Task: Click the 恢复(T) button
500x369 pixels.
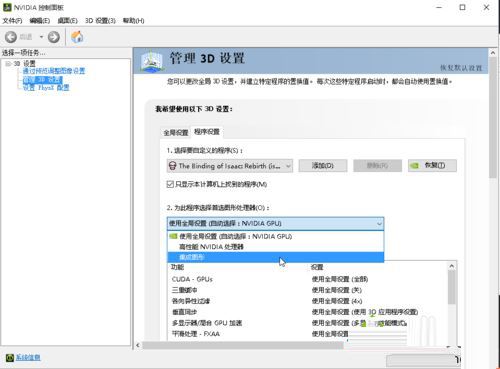Action: coord(432,165)
